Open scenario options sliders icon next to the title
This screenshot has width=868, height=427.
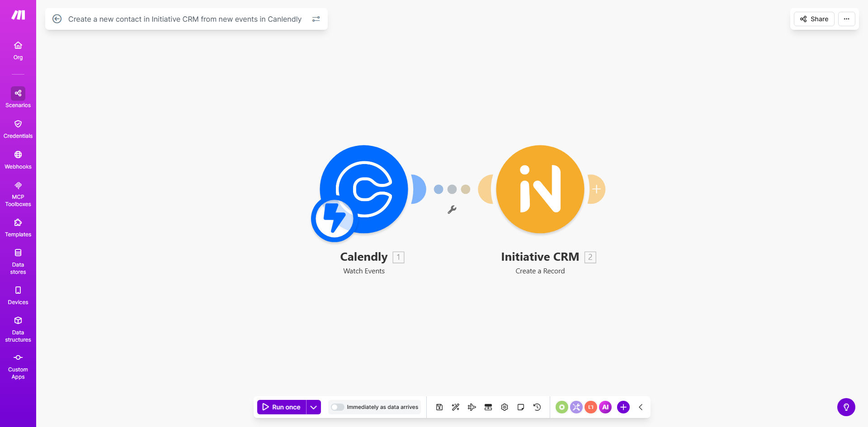tap(316, 19)
